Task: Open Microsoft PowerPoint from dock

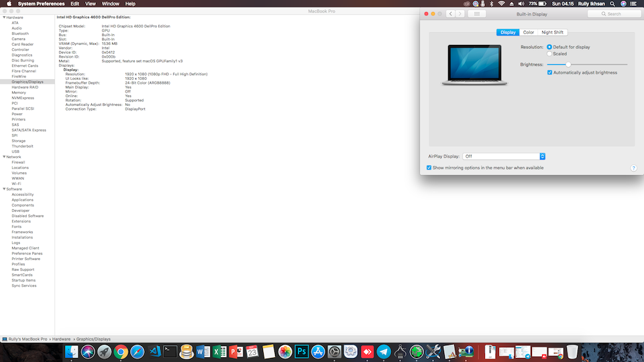Action: (x=235, y=352)
